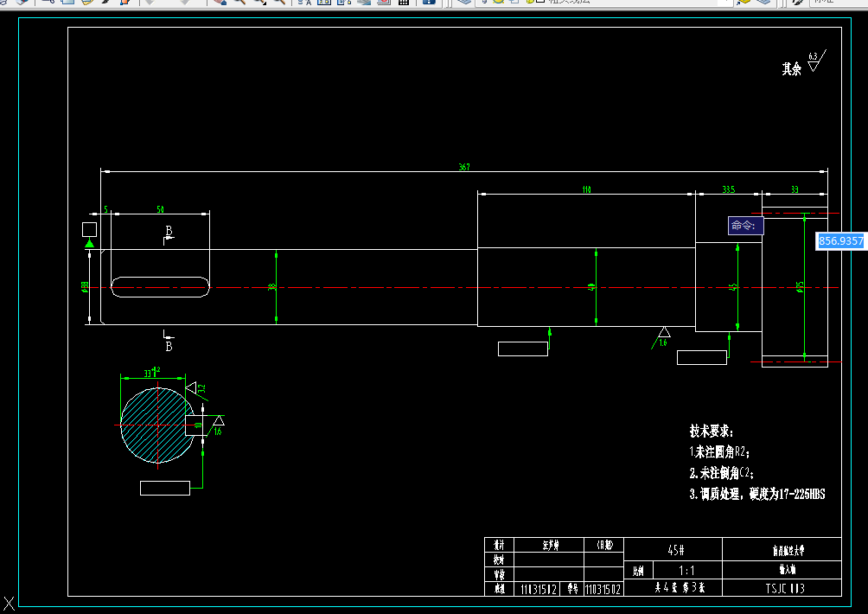This screenshot has height=614, width=868.
Task: Select the 技术要求: heading text
Action: [x=712, y=431]
